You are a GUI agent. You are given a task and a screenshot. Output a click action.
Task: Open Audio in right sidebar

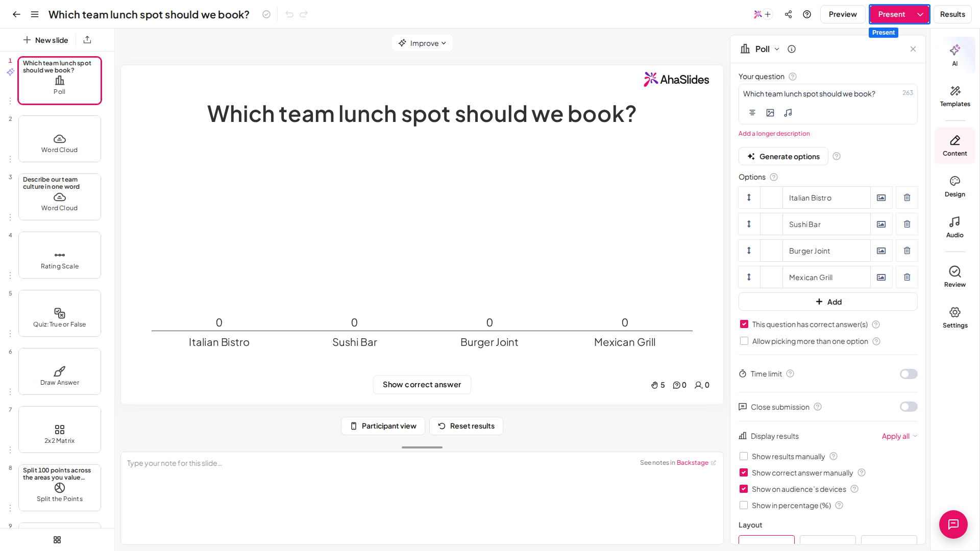[x=955, y=227]
